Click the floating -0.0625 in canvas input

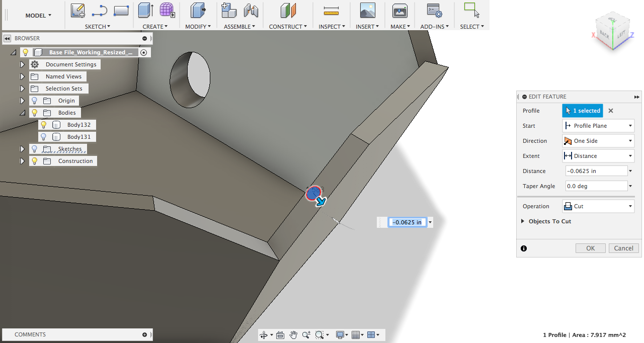[408, 222]
